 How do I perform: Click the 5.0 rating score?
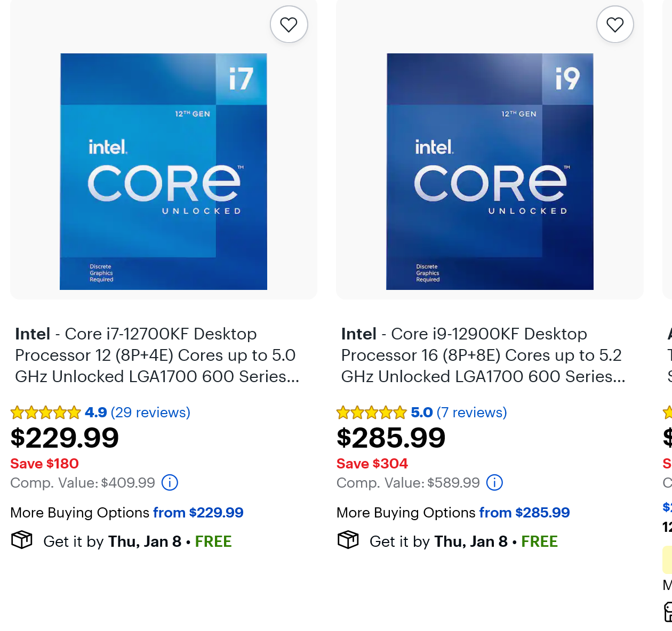pos(421,412)
